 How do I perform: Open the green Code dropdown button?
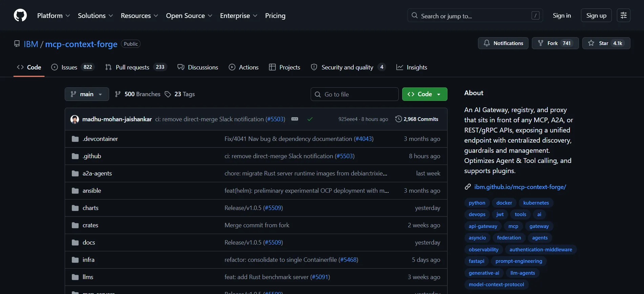[x=424, y=94]
